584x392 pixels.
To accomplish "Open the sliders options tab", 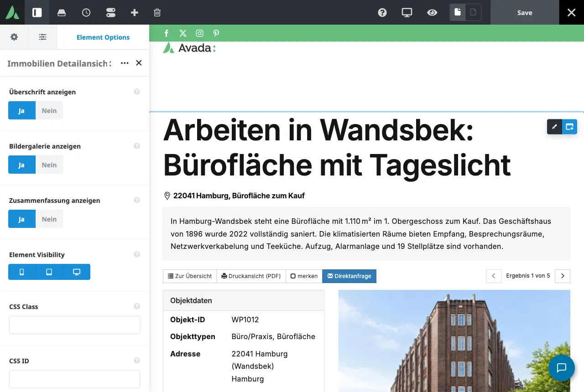I will click(x=42, y=37).
